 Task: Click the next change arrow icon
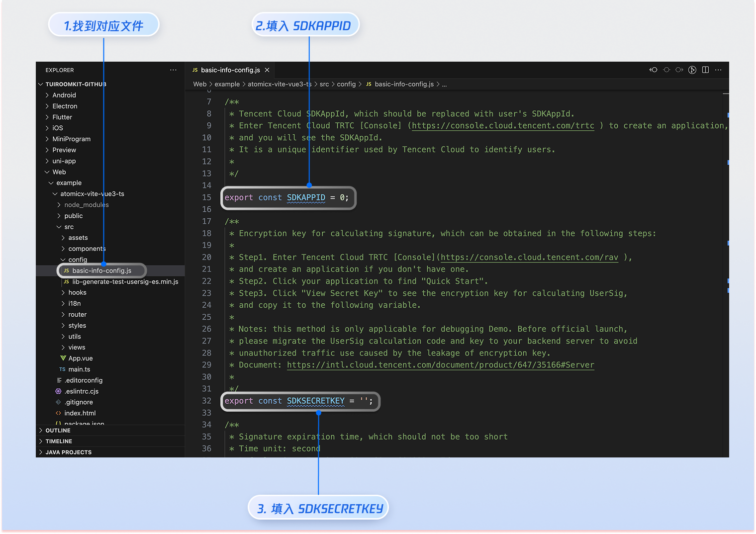(679, 70)
